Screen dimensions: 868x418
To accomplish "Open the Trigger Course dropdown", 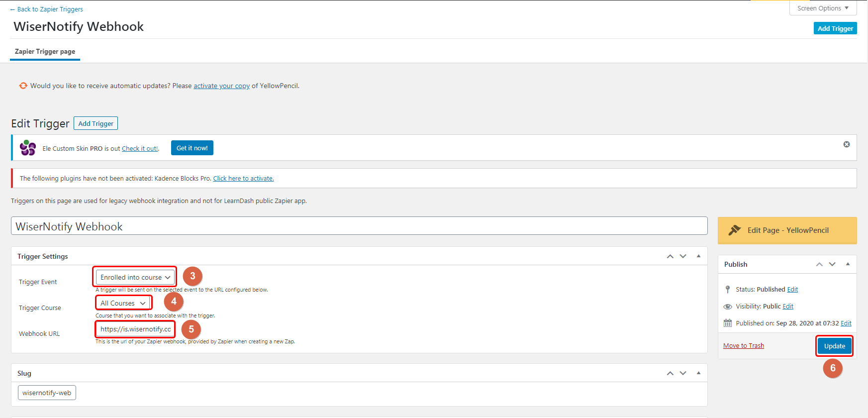I will click(123, 303).
